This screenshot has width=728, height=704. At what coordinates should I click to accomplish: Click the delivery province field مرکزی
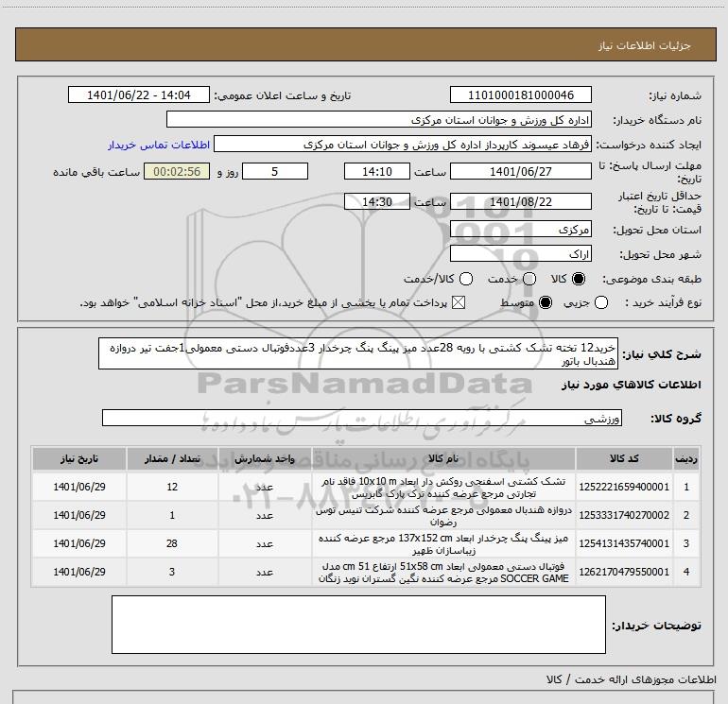point(520,230)
